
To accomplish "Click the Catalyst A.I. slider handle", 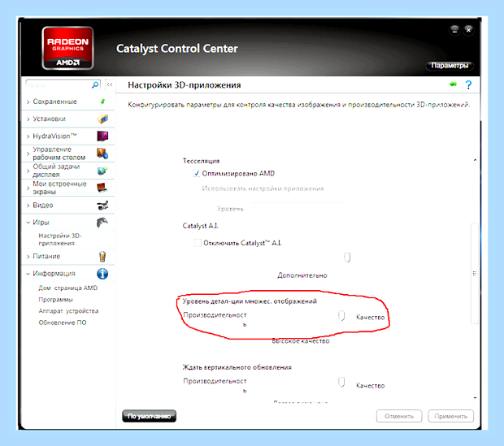I will pyautogui.click(x=347, y=258).
